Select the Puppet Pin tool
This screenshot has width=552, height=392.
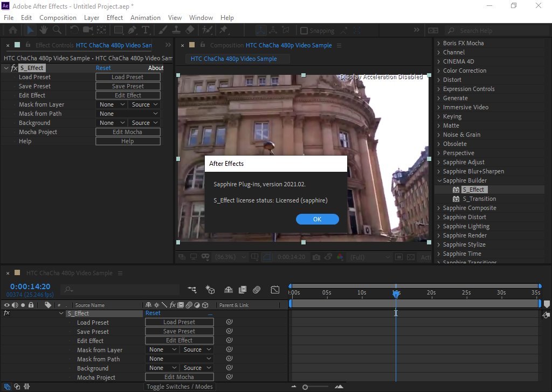point(224,30)
